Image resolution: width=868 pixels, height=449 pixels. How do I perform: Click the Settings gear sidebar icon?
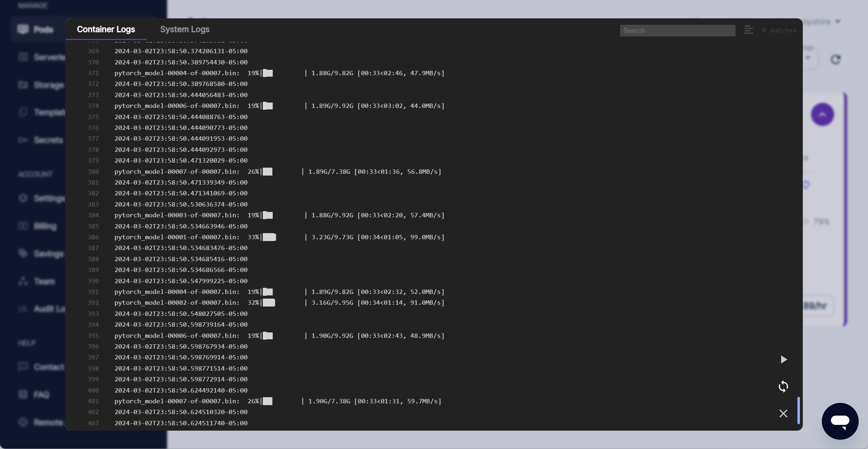point(23,198)
